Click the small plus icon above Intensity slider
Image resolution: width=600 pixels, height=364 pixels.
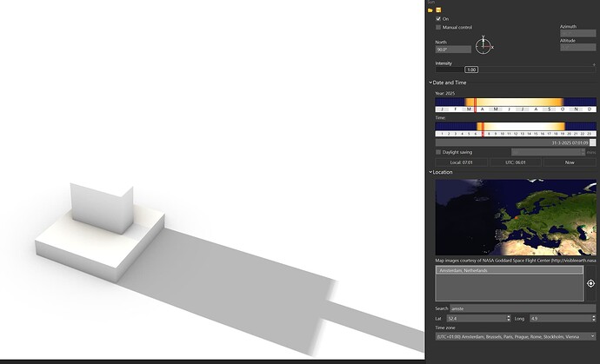594,64
